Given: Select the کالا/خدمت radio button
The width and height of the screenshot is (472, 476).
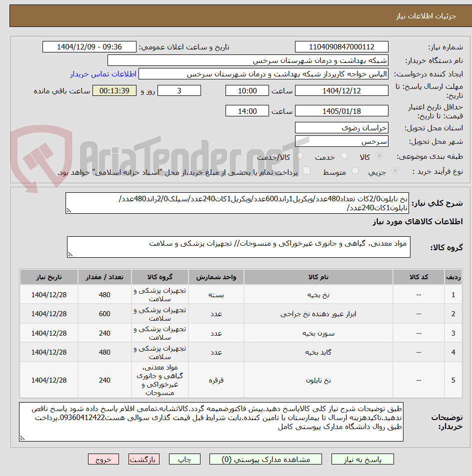Looking at the screenshot, I should click(299, 156).
